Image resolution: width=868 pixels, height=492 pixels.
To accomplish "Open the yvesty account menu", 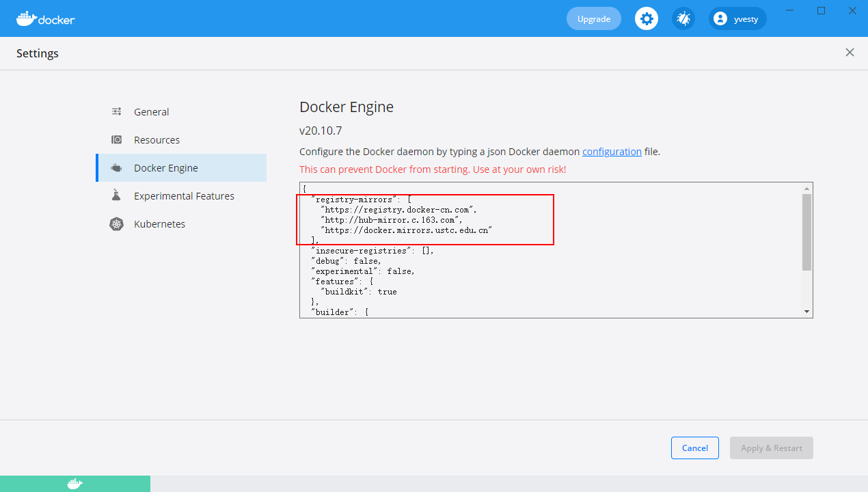I will coord(737,18).
